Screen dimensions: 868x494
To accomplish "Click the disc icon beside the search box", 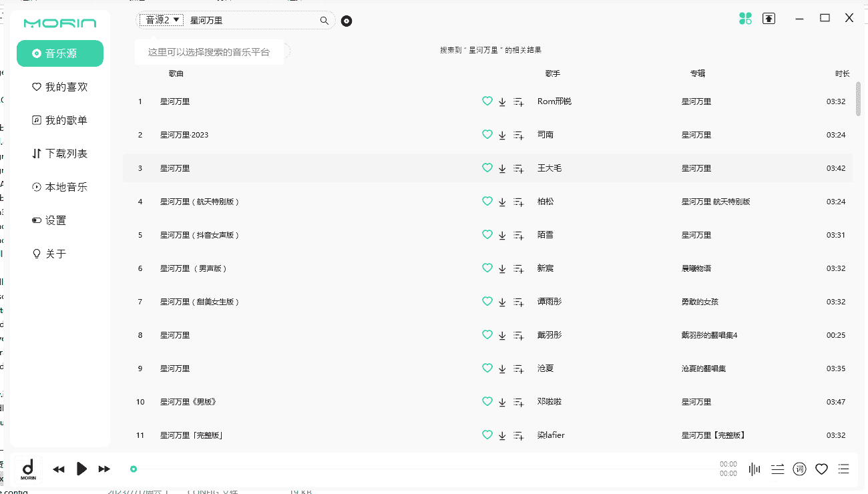I will tap(347, 21).
